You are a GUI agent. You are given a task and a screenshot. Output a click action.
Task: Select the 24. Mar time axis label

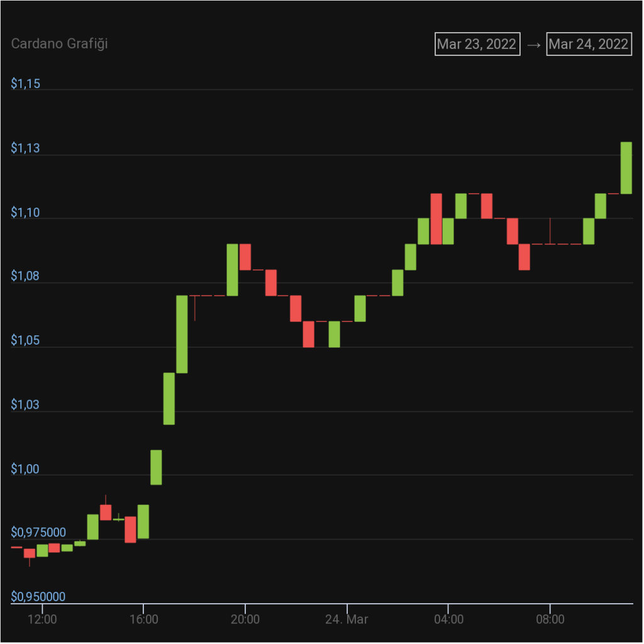click(347, 619)
